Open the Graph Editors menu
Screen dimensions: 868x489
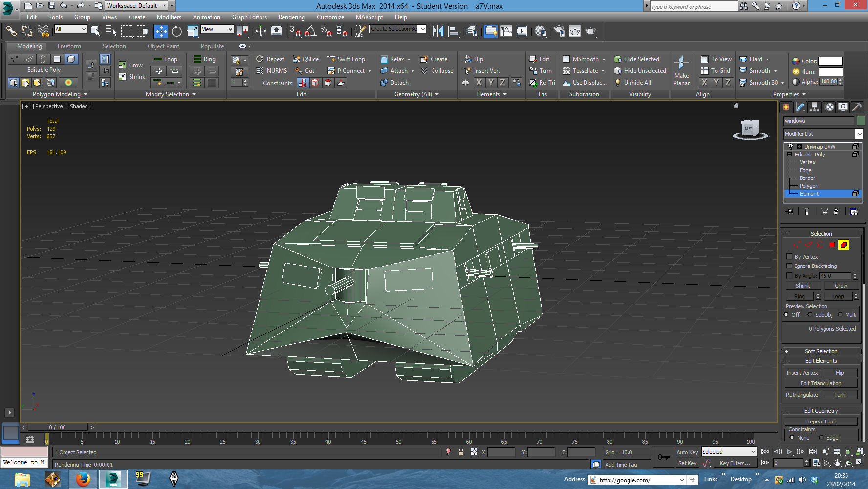point(249,17)
